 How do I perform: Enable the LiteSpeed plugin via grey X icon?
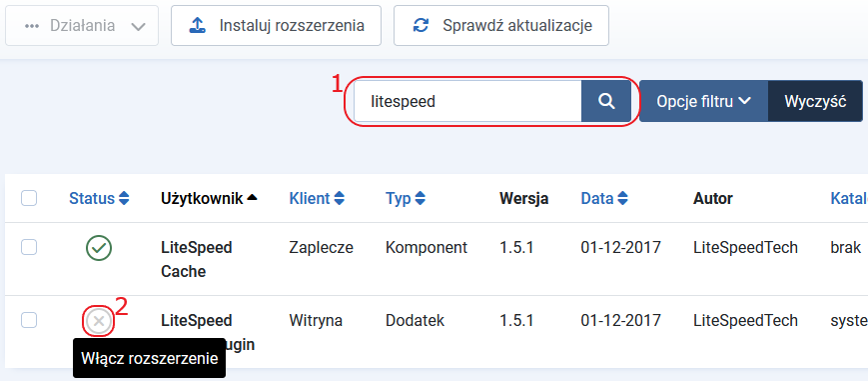point(99,321)
